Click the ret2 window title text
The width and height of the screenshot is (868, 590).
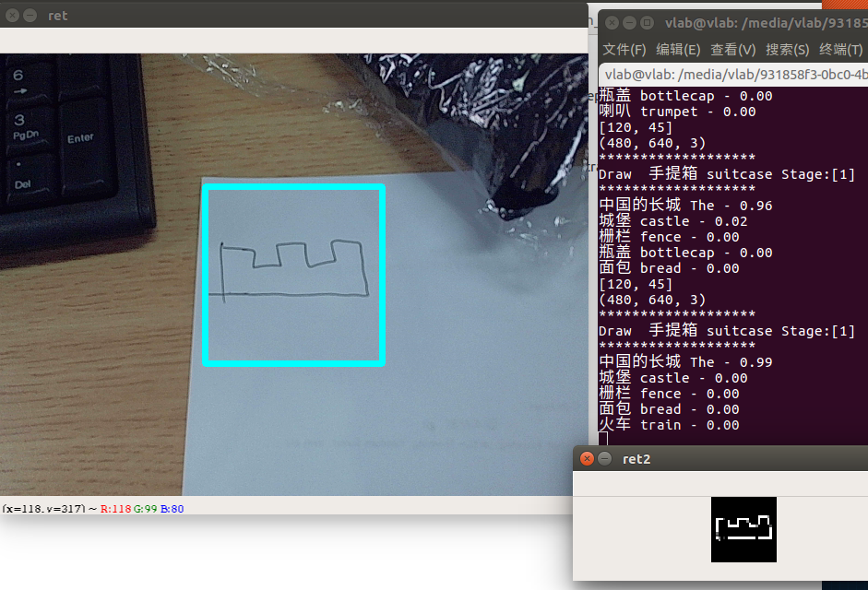[636, 459]
